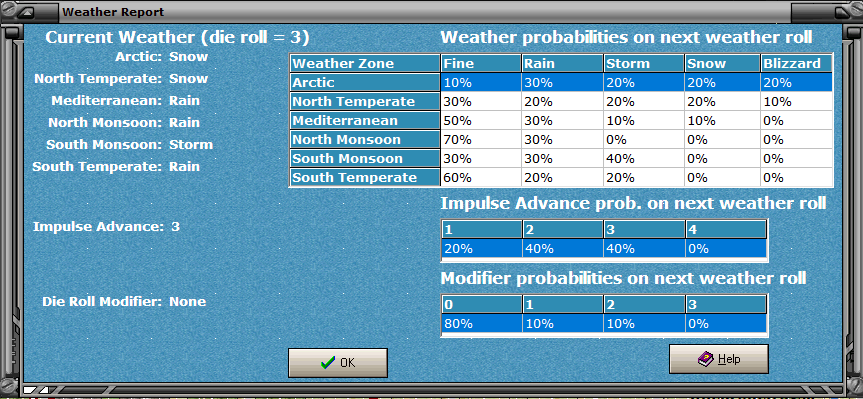Select the Weather Zone column header
This screenshot has height=399, width=863.
click(365, 63)
